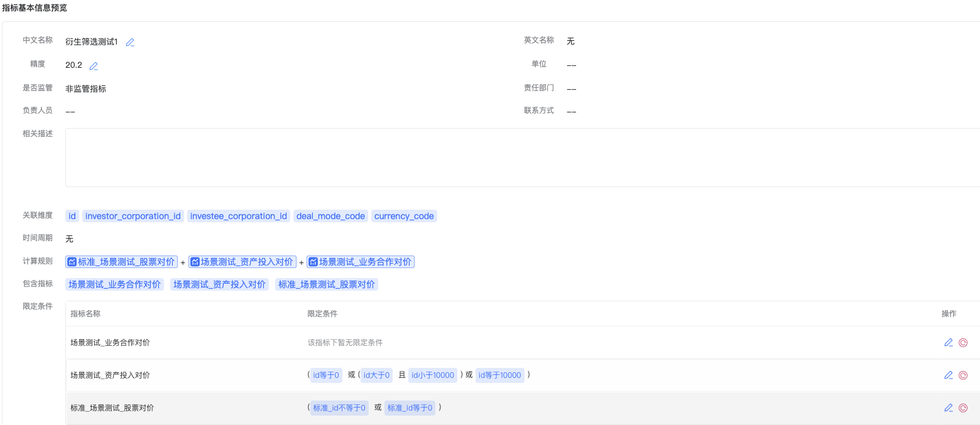Click the 标准_场景测试_股票对价 included-indicator tag

click(x=327, y=284)
